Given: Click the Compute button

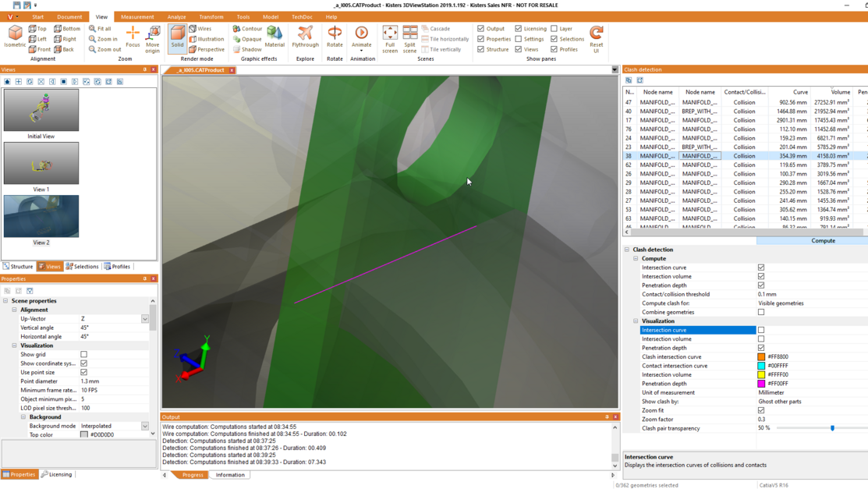Looking at the screenshot, I should 823,240.
